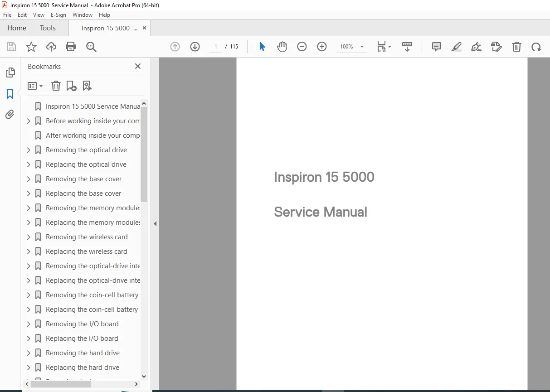
Task: Open Removing the coin-cell battery bookmark
Action: 92,295
